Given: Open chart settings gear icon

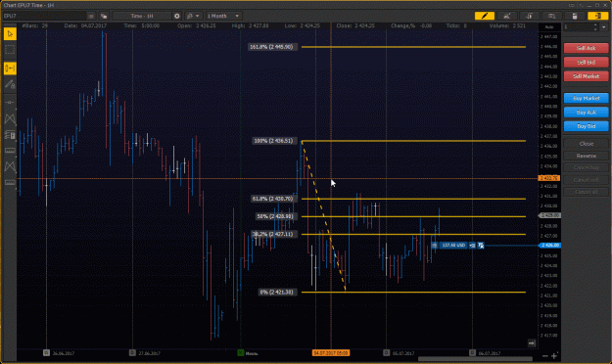Looking at the screenshot, I should (177, 16).
